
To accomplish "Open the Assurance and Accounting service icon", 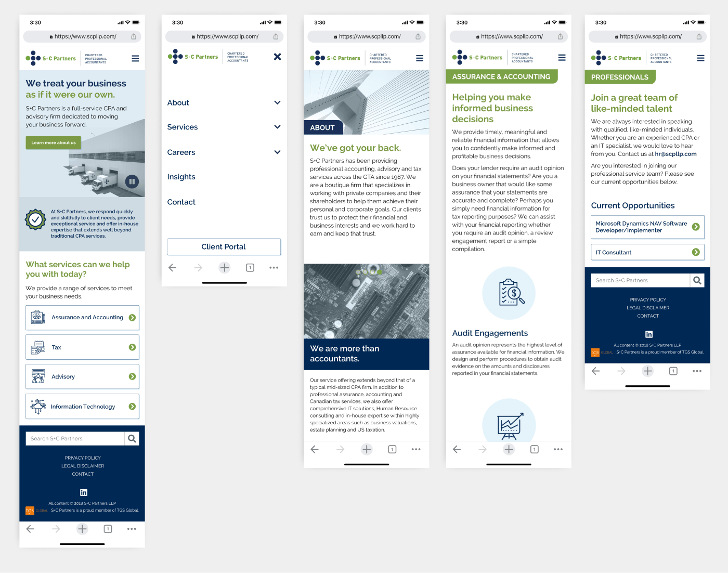I will [38, 317].
